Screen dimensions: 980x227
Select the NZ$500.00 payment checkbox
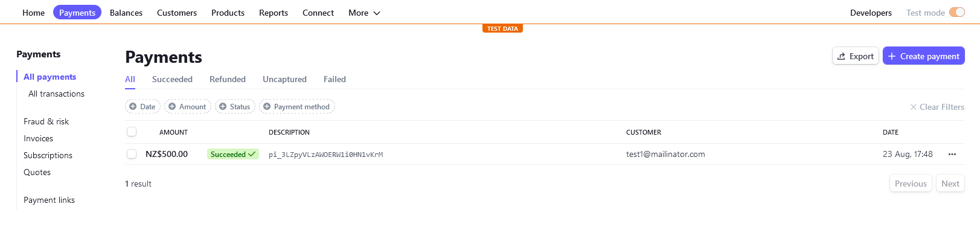coord(132,154)
